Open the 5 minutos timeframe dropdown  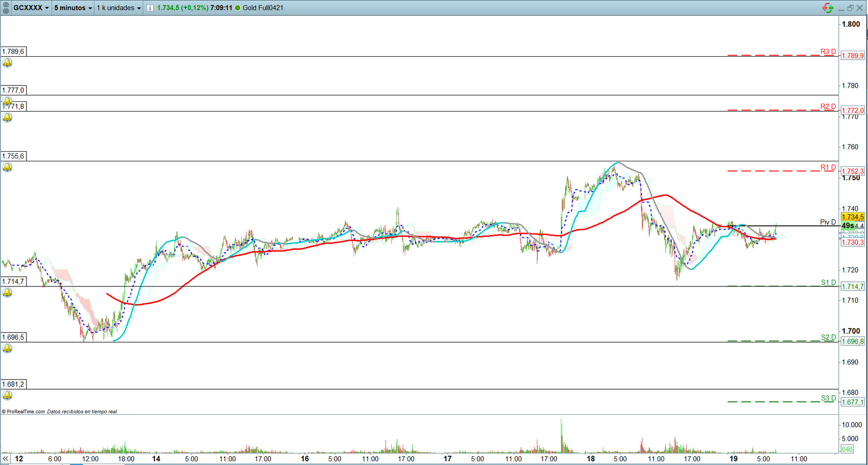[x=73, y=8]
